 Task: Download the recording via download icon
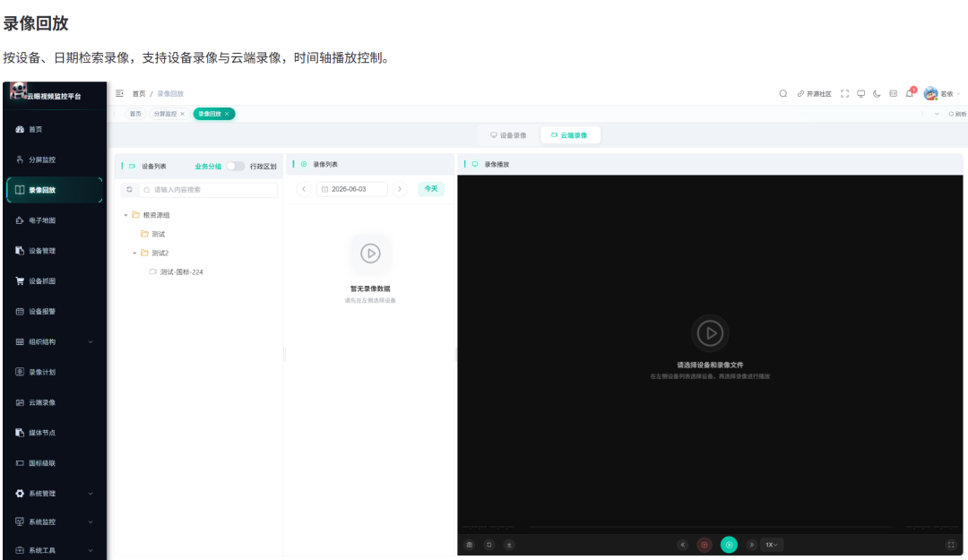509,545
